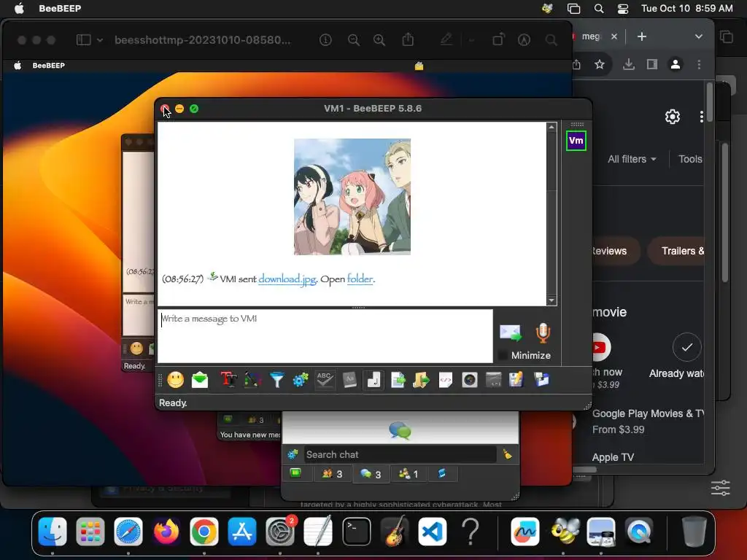747x560 pixels.
Task: Open the bee icon in macOS menu bar
Action: [x=547, y=8]
